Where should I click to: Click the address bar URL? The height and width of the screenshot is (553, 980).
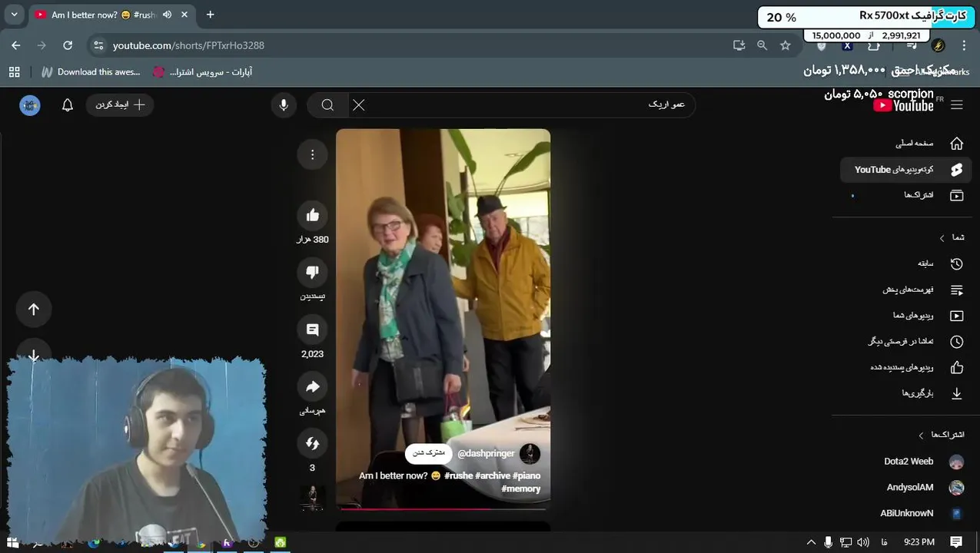tap(188, 45)
